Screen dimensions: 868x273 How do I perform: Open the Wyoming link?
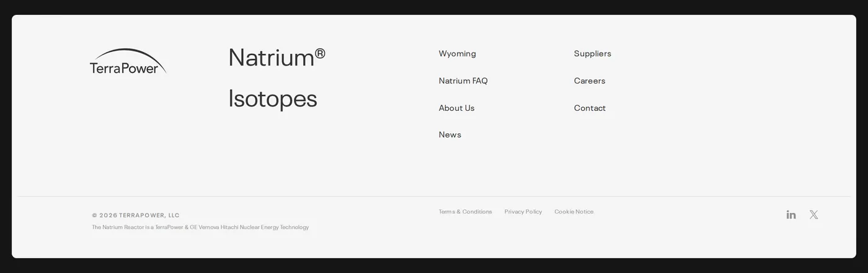tap(458, 54)
